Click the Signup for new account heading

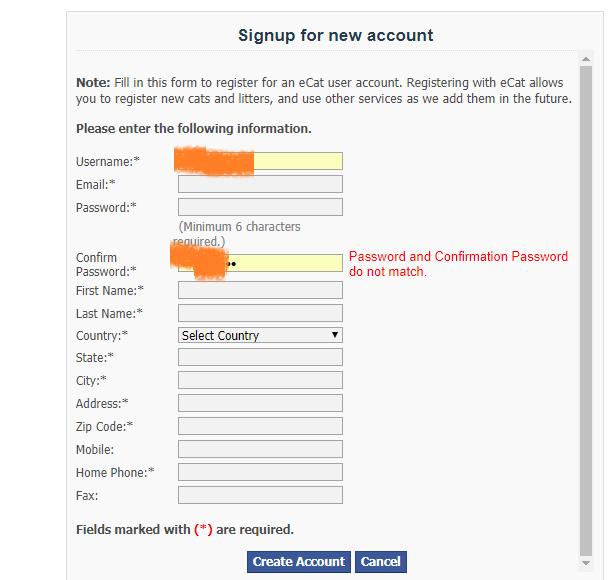pos(335,35)
